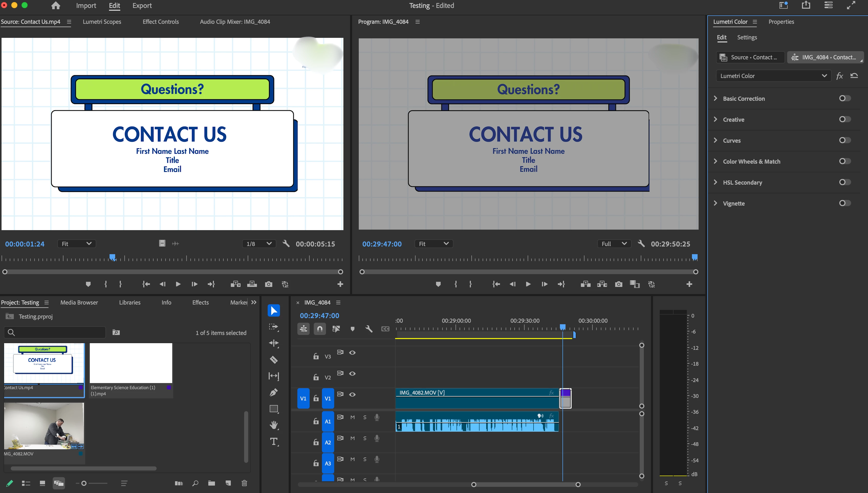
Task: Expand the Curves section
Action: tap(715, 140)
